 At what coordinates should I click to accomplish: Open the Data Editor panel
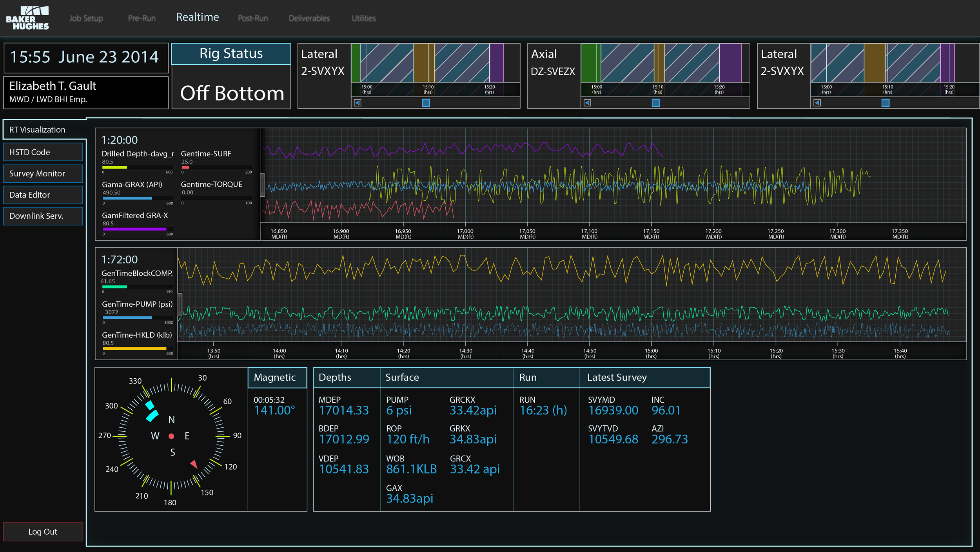(43, 194)
